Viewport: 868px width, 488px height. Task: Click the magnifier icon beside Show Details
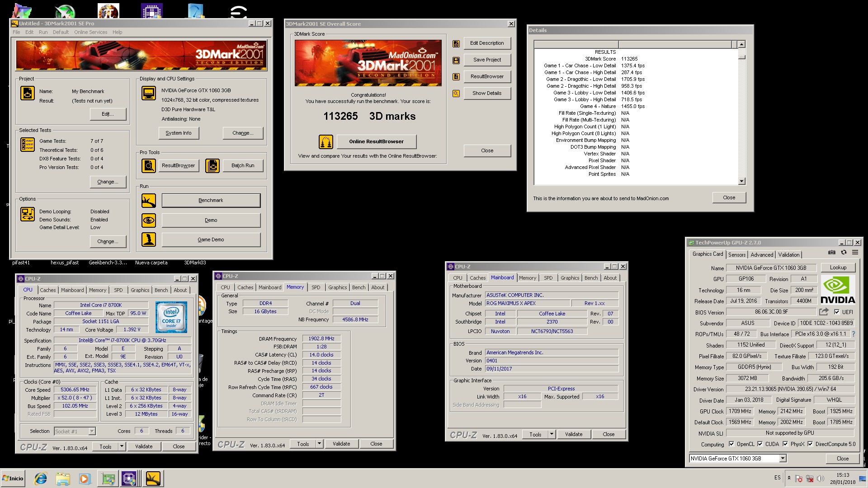[456, 94]
